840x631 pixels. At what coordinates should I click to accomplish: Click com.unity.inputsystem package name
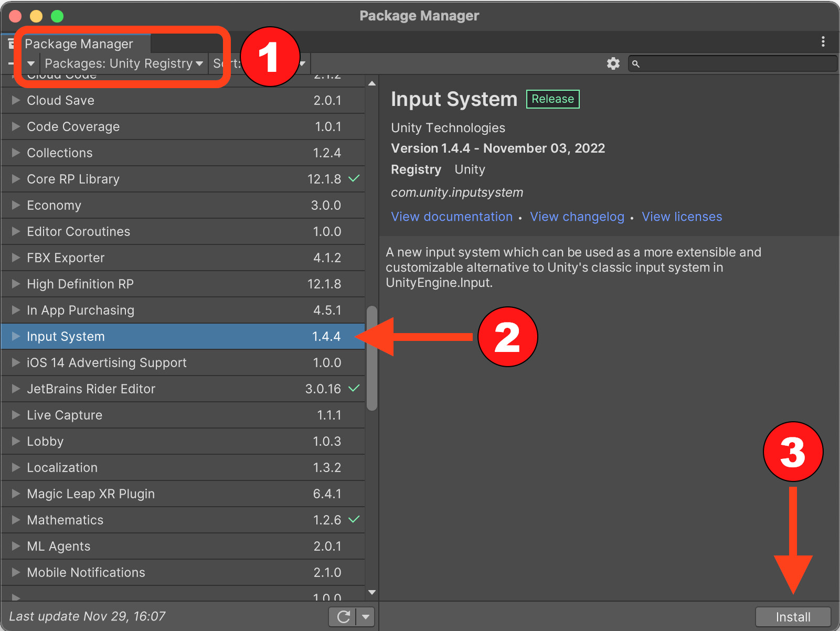pos(457,192)
